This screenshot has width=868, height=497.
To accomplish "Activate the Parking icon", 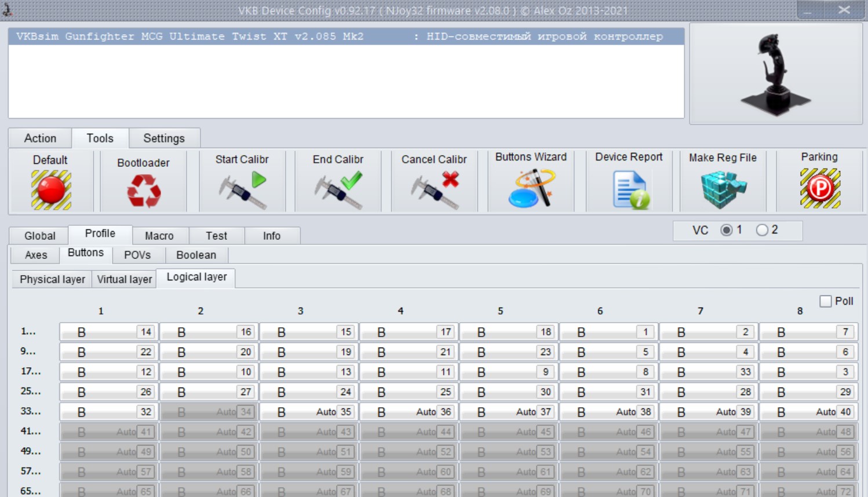I will [820, 188].
